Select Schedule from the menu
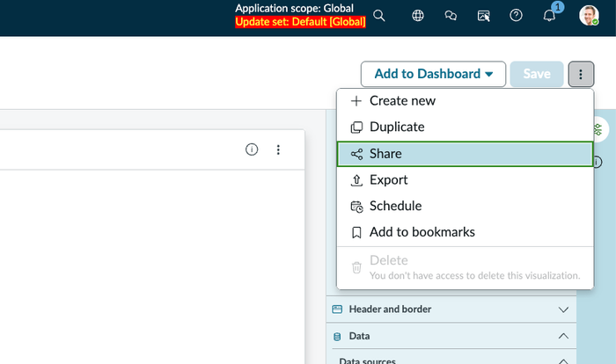 (465, 207)
